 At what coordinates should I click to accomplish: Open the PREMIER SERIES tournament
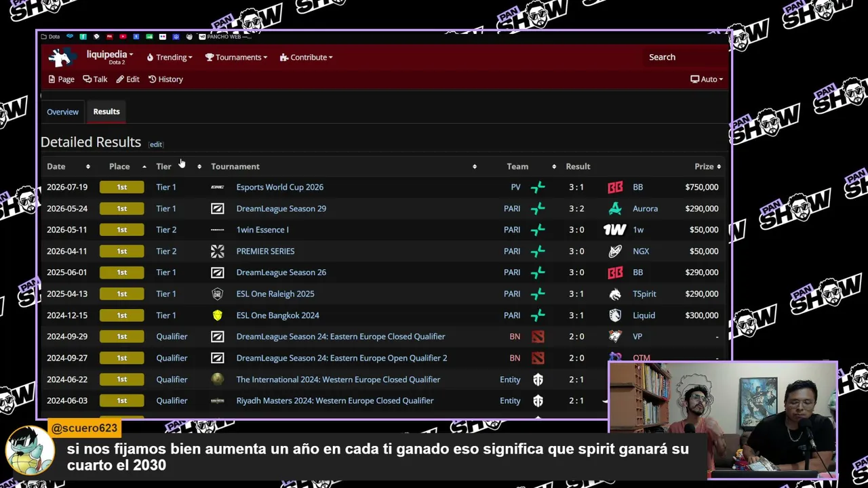coord(265,251)
